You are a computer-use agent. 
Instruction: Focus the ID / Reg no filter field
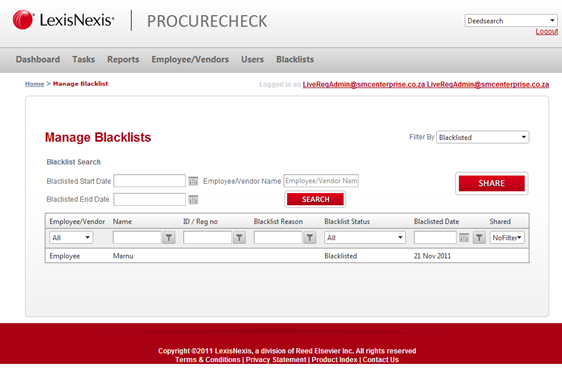[x=207, y=238]
